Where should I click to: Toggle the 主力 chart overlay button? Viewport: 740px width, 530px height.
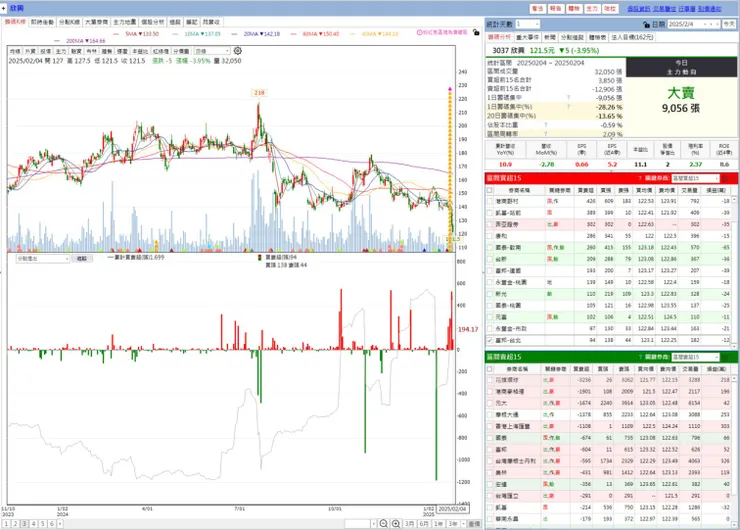[x=61, y=51]
